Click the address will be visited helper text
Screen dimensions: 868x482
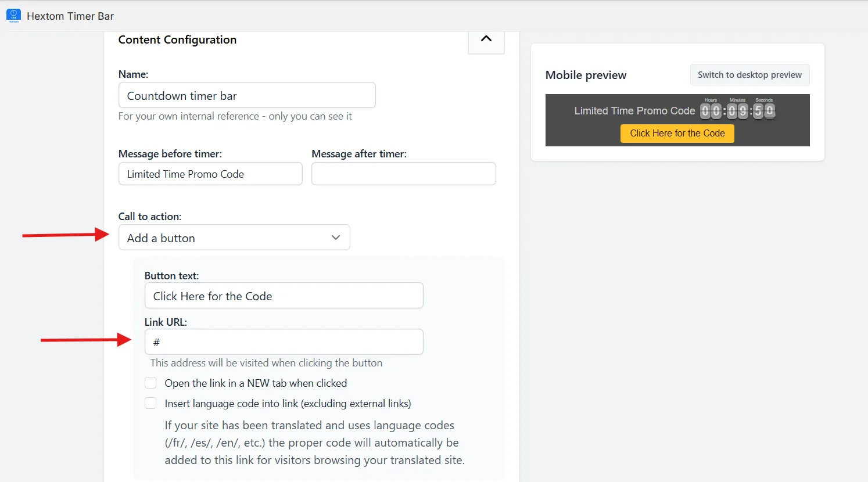point(266,363)
